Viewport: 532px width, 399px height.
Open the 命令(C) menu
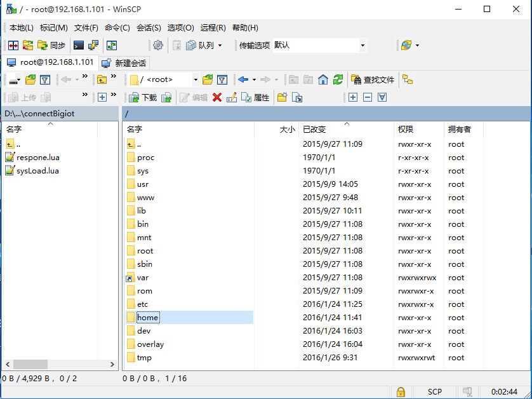tap(117, 28)
